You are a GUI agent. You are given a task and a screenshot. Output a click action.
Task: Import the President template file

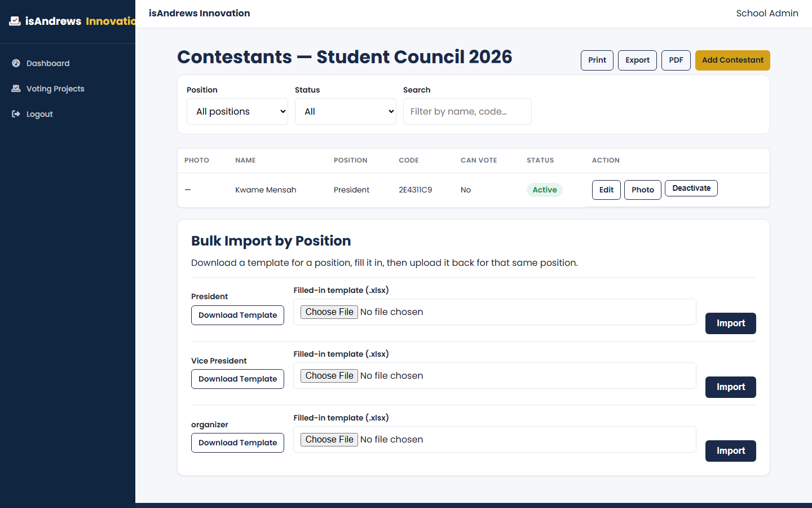coord(731,323)
